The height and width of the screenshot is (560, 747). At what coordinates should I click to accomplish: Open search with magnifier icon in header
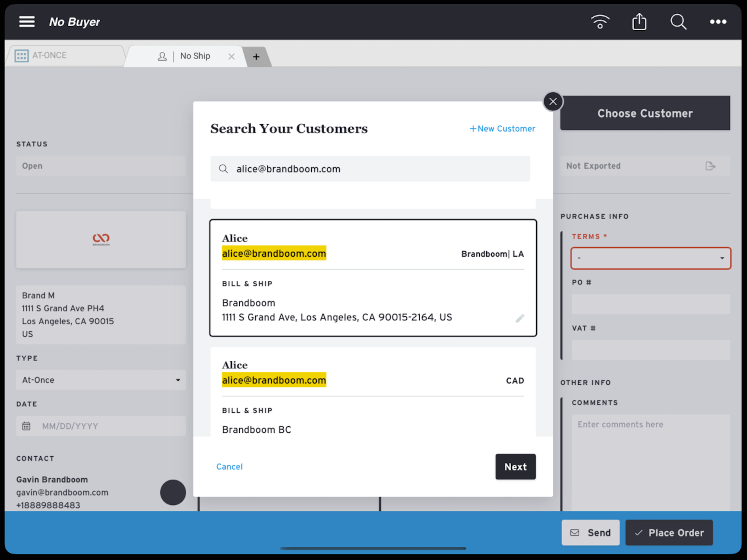pyautogui.click(x=678, y=22)
